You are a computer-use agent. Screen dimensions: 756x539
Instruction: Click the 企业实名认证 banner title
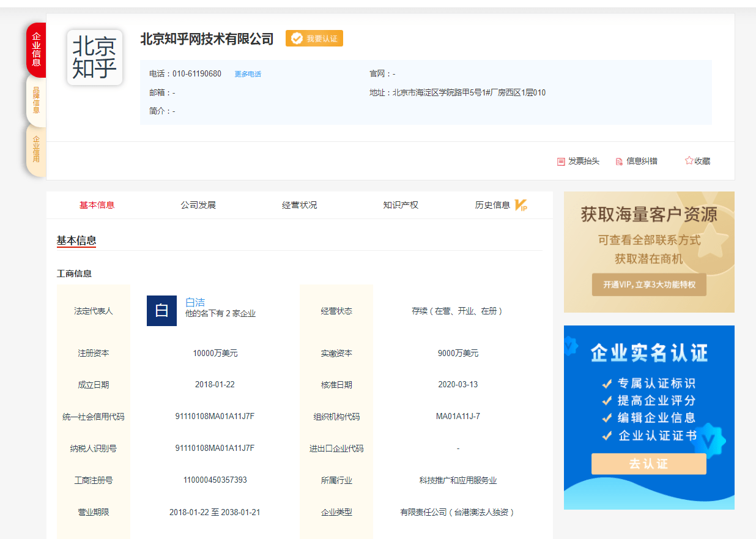click(x=649, y=353)
